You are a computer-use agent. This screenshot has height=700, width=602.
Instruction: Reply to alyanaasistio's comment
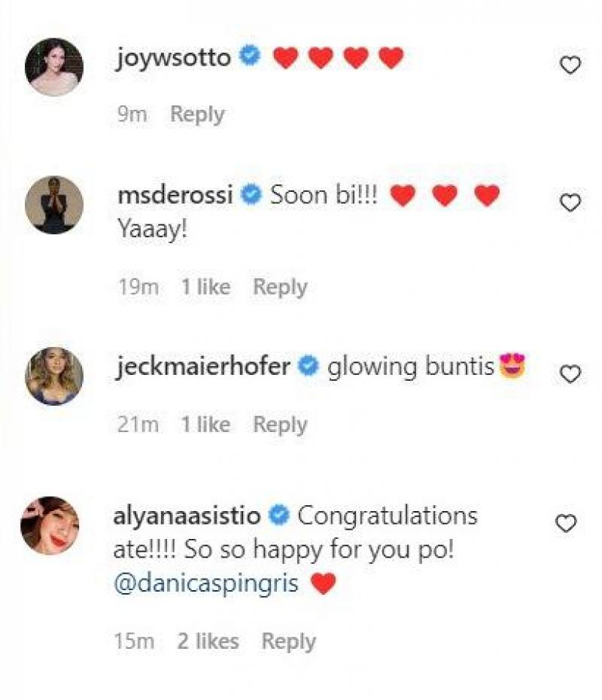(x=288, y=641)
